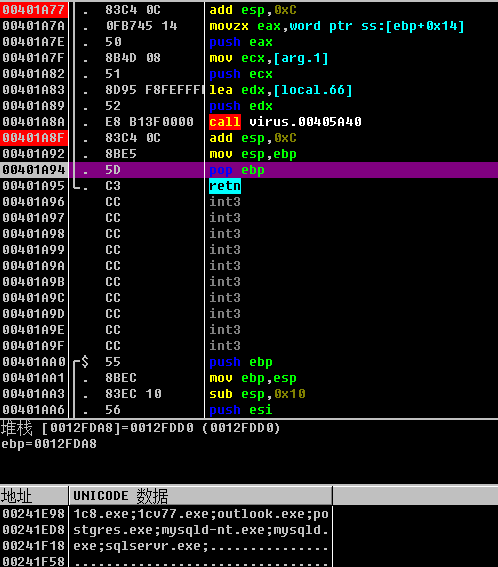Select the highlighted pop ebp line

(x=249, y=170)
